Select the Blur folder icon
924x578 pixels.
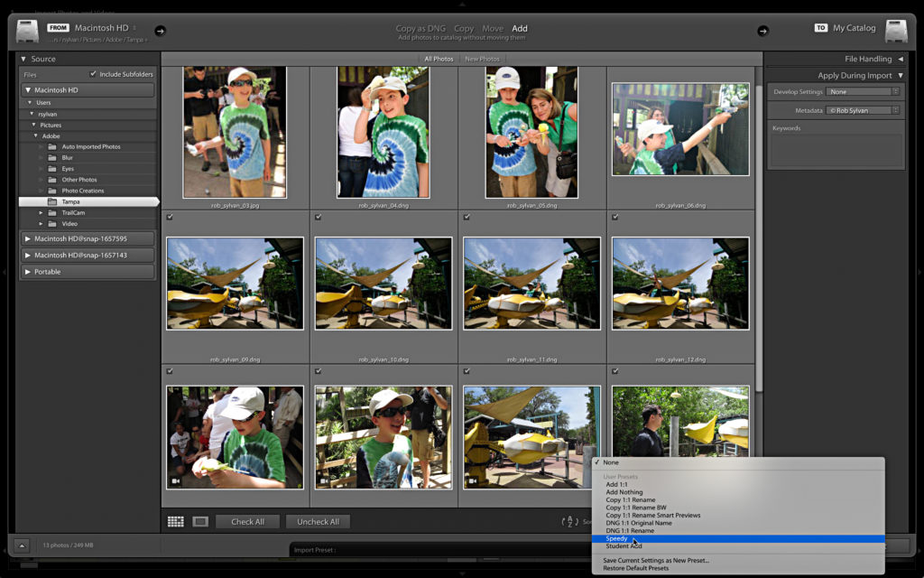[x=52, y=158]
